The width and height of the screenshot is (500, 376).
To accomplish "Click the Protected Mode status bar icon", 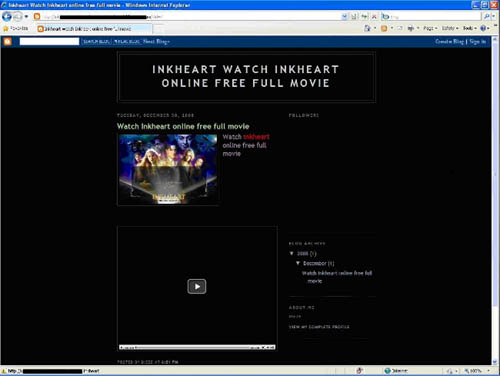I will pos(450,371).
